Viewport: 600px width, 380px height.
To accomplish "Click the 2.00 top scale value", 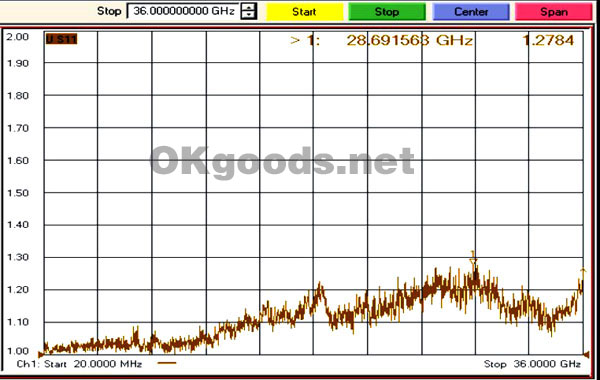I will point(18,37).
